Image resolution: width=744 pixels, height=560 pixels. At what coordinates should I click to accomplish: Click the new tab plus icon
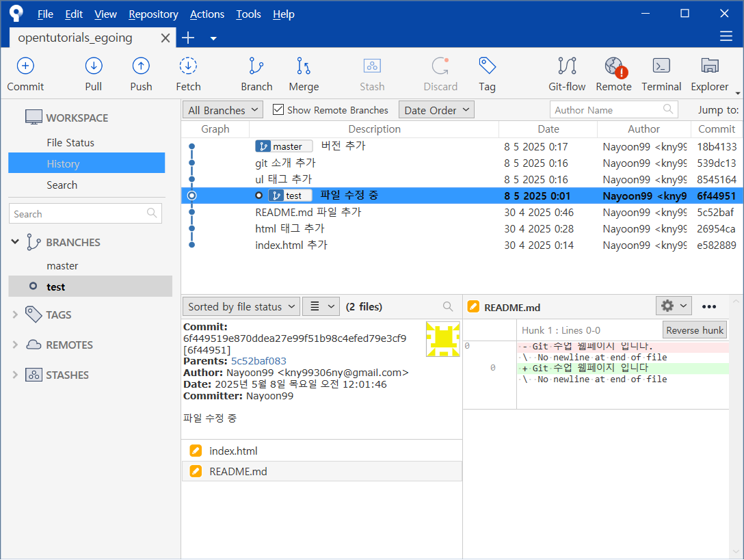pos(188,38)
